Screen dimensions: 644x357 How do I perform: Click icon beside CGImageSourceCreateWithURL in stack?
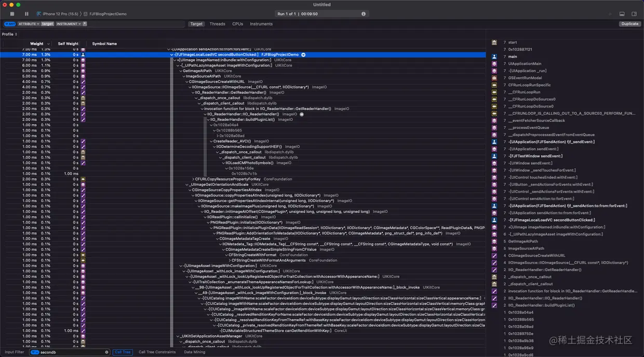pyautogui.click(x=494, y=255)
